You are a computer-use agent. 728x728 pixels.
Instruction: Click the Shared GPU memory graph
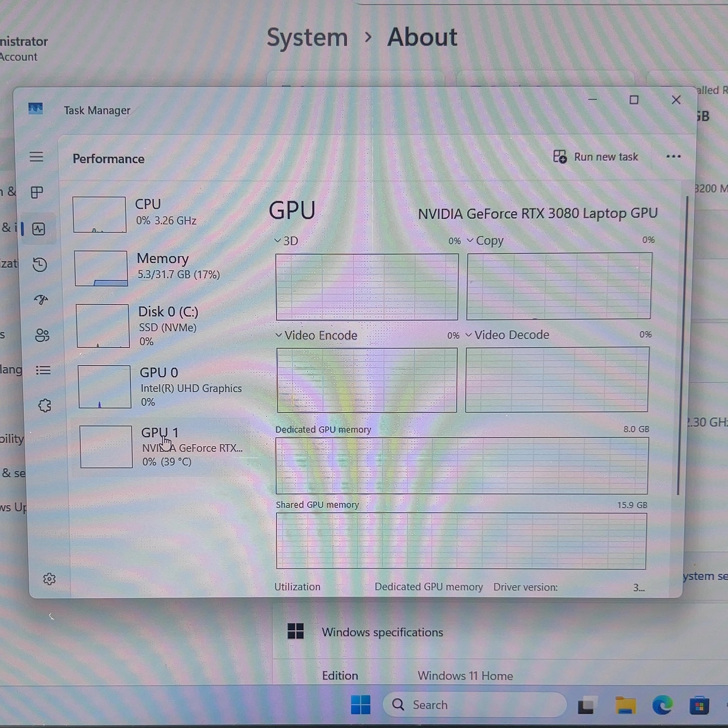click(x=461, y=541)
